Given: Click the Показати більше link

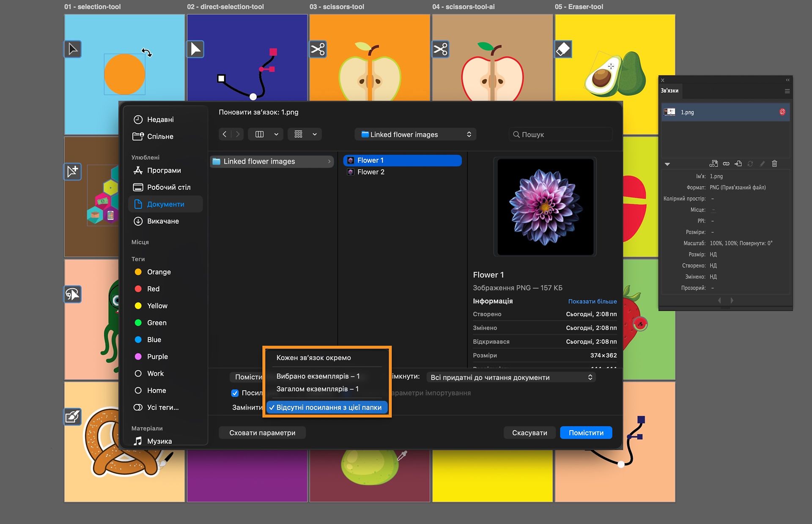Looking at the screenshot, I should pos(592,301).
